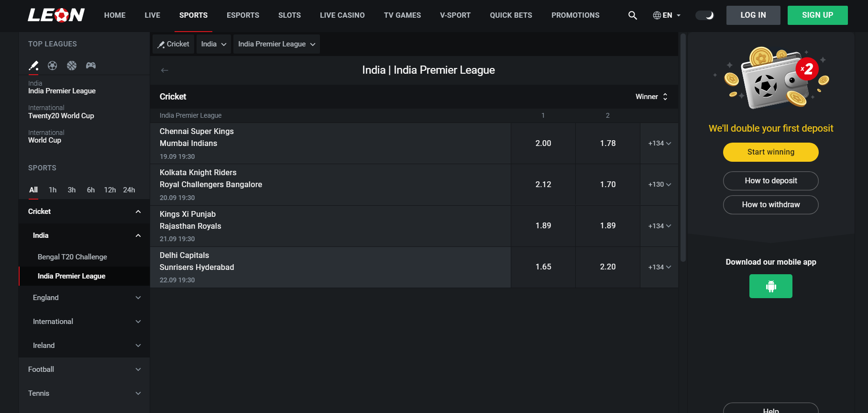
Task: Collapse the Cricket sport section
Action: coord(84,212)
